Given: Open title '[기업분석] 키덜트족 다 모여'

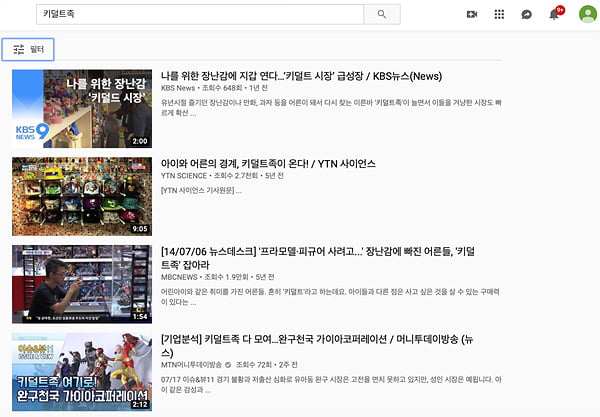Looking at the screenshot, I should click(317, 346).
